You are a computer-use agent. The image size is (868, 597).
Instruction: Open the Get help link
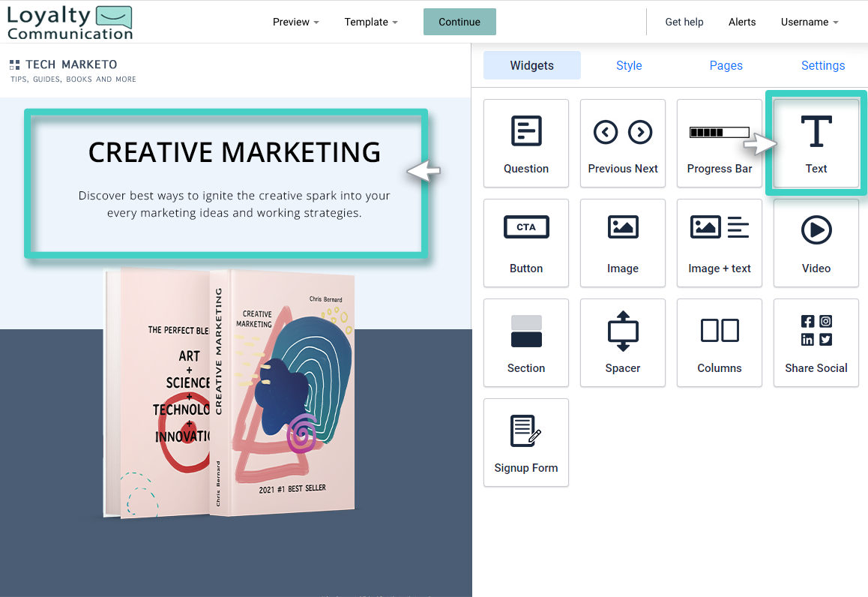click(x=684, y=22)
